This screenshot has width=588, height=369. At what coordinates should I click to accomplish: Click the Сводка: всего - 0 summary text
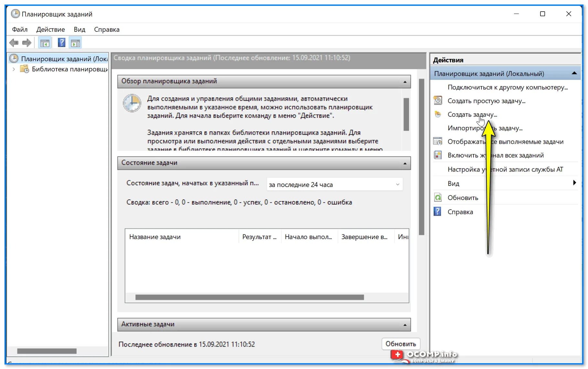pyautogui.click(x=239, y=202)
